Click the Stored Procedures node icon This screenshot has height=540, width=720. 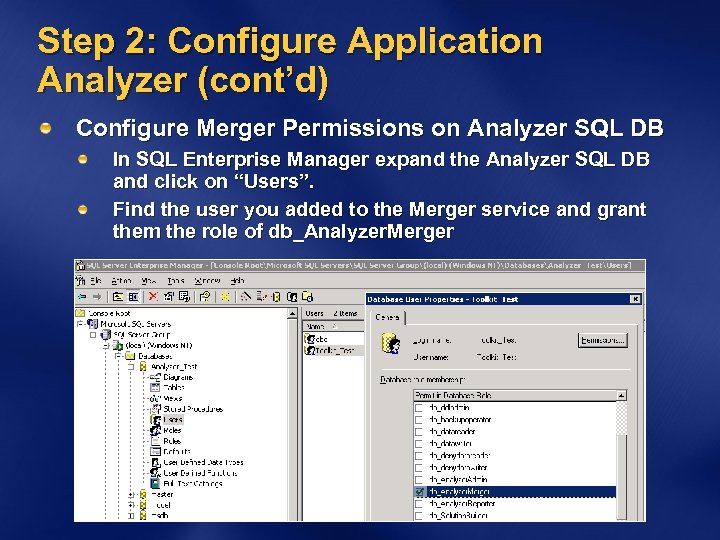tap(156, 409)
